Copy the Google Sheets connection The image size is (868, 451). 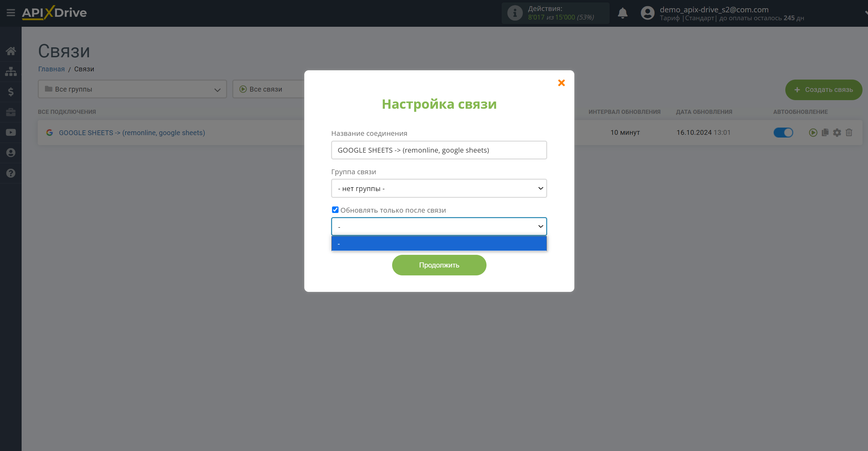click(825, 132)
